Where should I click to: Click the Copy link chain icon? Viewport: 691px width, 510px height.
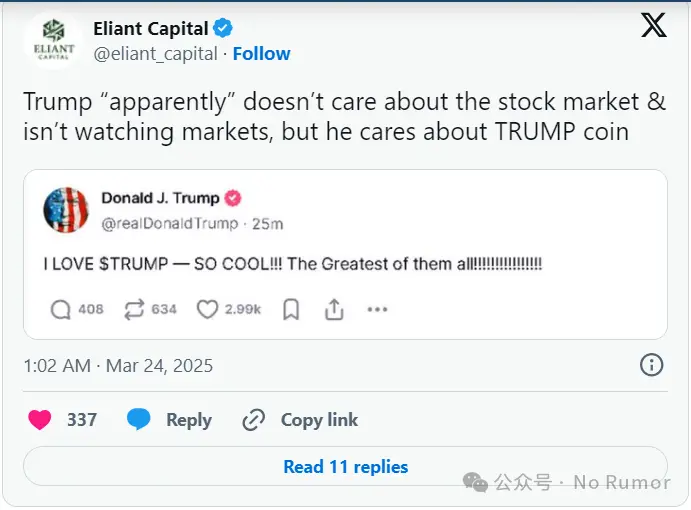tap(254, 420)
